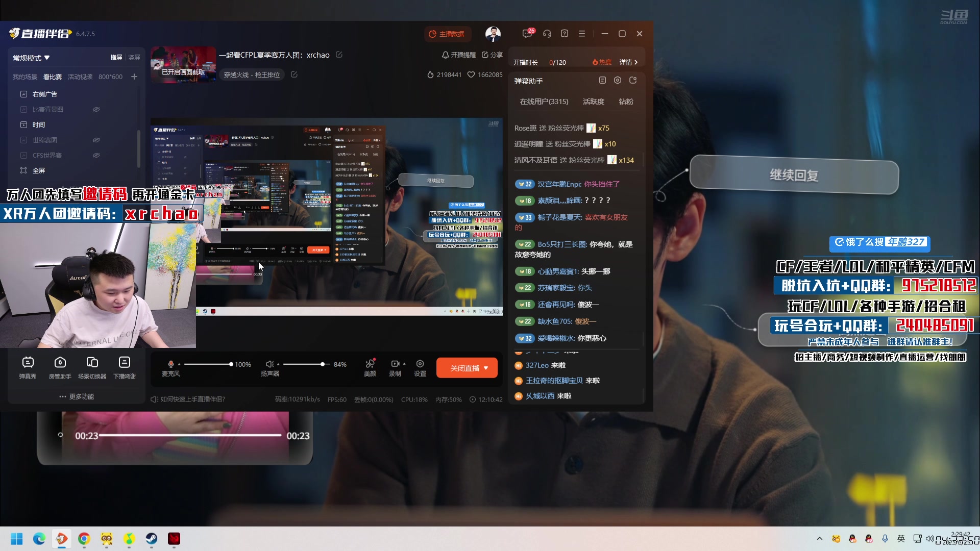Adjust the microphone volume slider
This screenshot has width=980, height=551.
[208, 364]
